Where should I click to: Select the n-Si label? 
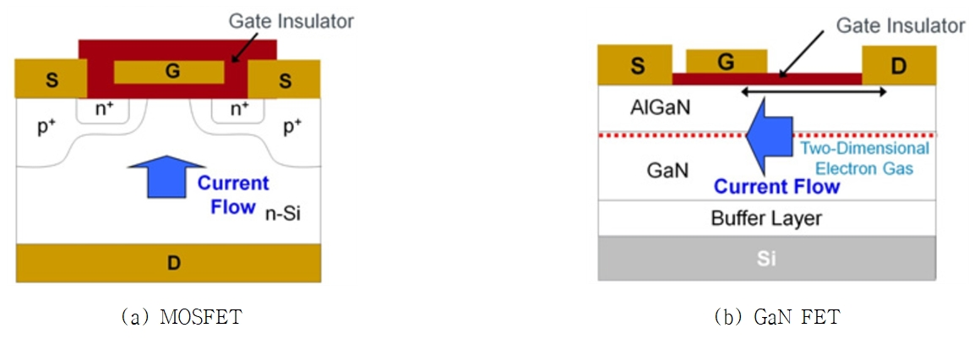pos(285,216)
